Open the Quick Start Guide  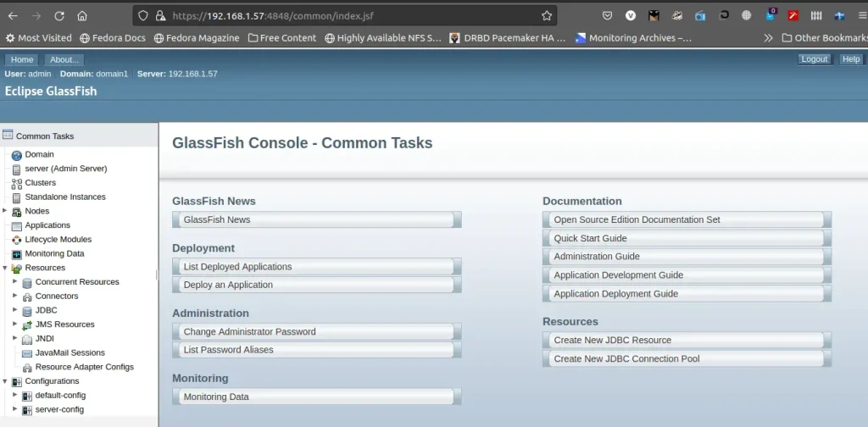click(687, 238)
